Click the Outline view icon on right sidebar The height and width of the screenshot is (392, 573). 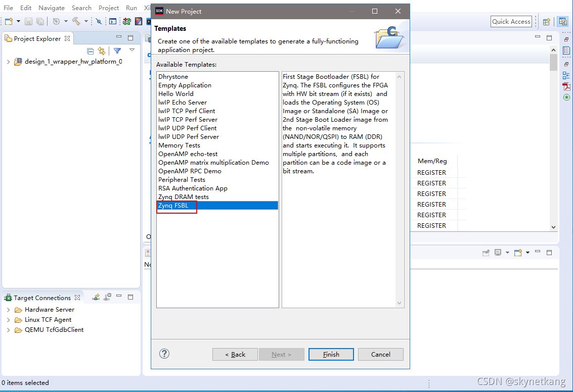click(566, 76)
